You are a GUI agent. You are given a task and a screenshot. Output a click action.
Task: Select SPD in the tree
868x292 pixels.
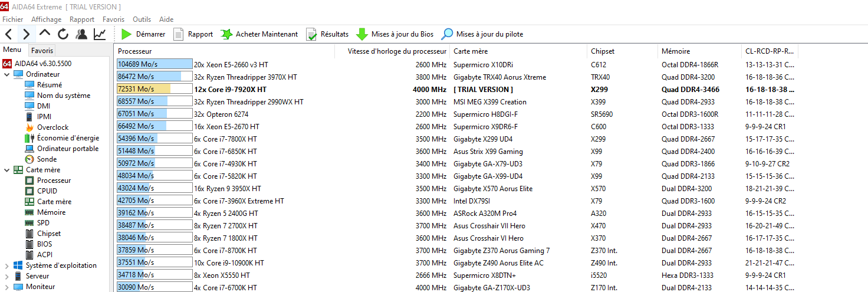(37, 223)
